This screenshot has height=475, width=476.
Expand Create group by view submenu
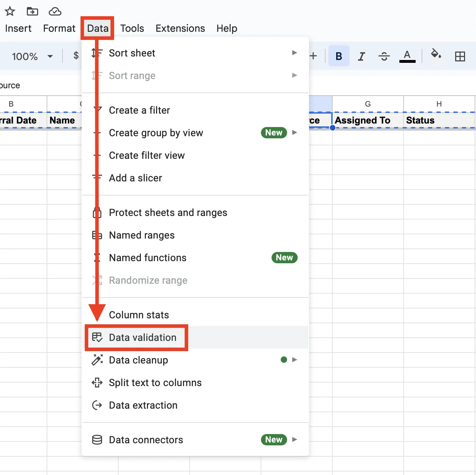[195, 133]
